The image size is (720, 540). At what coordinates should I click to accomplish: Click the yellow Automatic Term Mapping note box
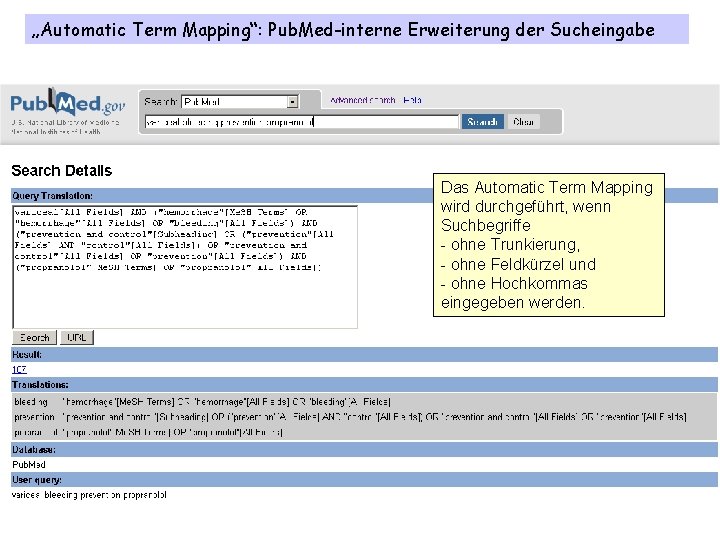(x=549, y=245)
